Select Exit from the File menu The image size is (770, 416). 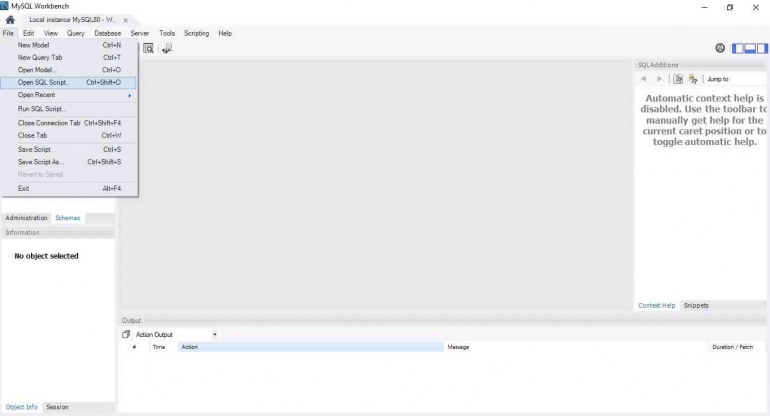pos(69,189)
